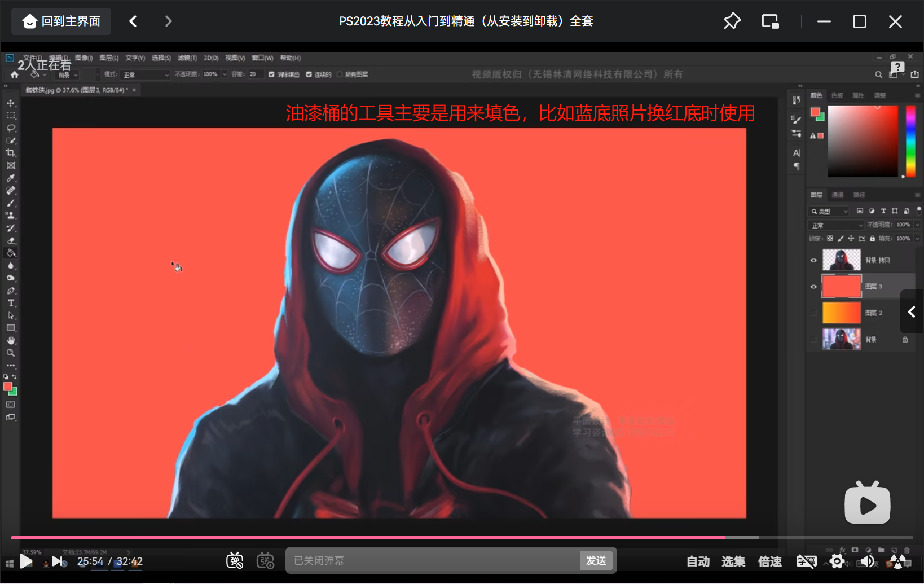Open the fill source 前景 dropdown

68,74
